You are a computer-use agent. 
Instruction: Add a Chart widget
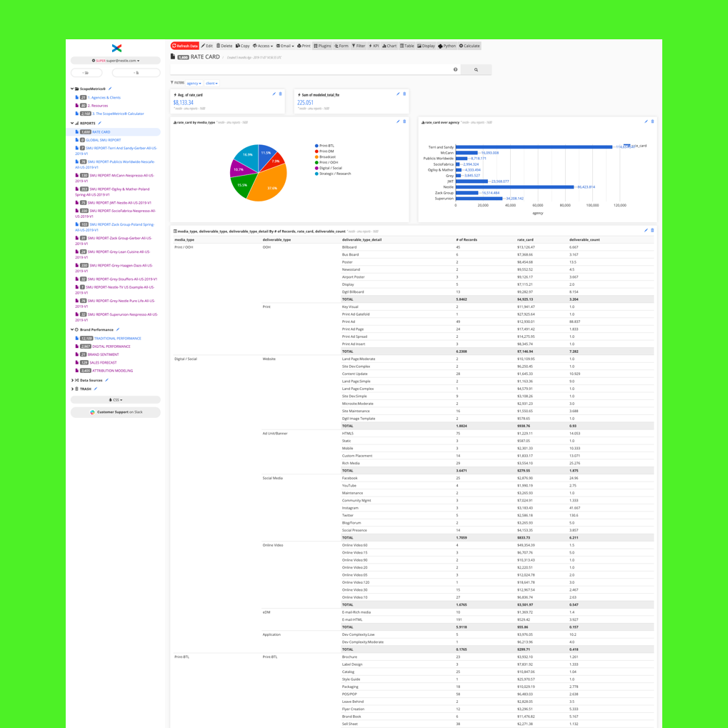tap(389, 46)
